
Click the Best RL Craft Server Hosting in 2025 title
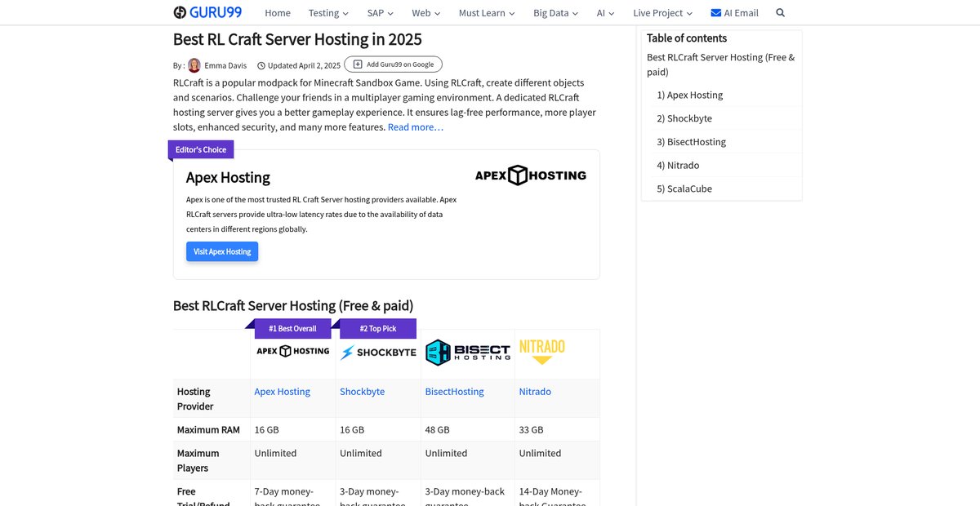tap(297, 39)
